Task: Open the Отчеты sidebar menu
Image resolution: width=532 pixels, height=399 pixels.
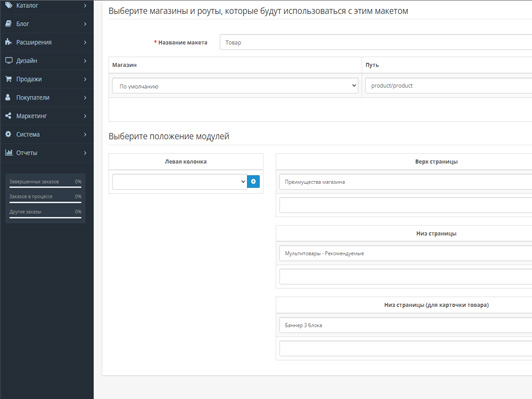Action: [x=47, y=153]
